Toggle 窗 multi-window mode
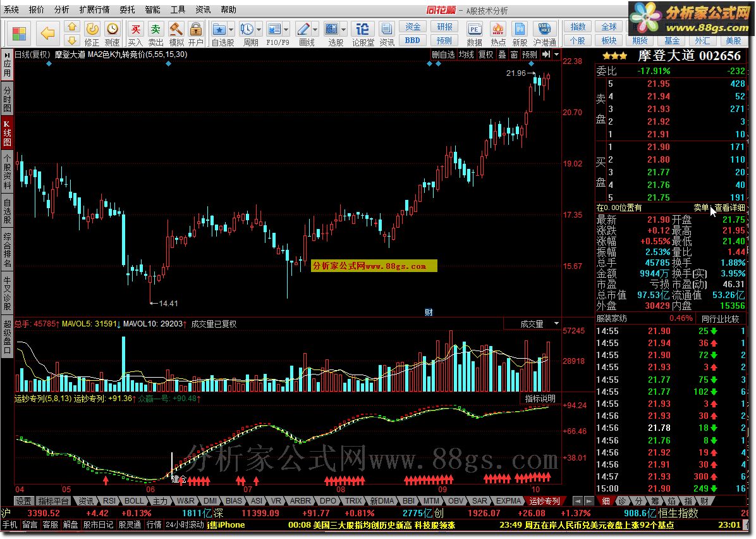Image resolution: width=756 pixels, height=539 pixels. pos(514,54)
